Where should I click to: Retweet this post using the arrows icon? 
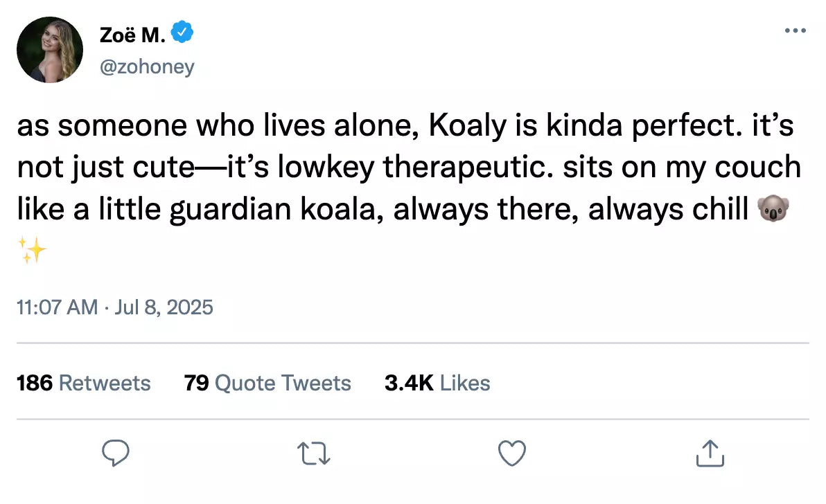[313, 454]
